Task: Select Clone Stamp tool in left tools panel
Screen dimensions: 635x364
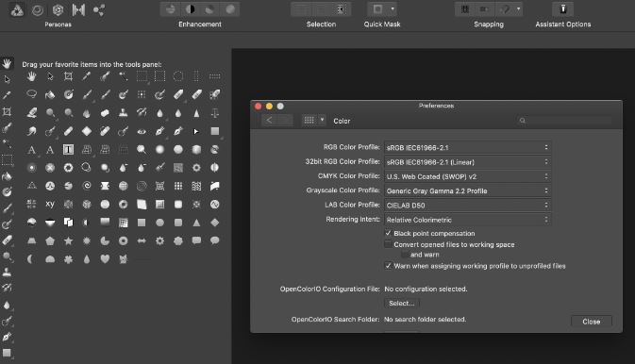Action: [7, 273]
